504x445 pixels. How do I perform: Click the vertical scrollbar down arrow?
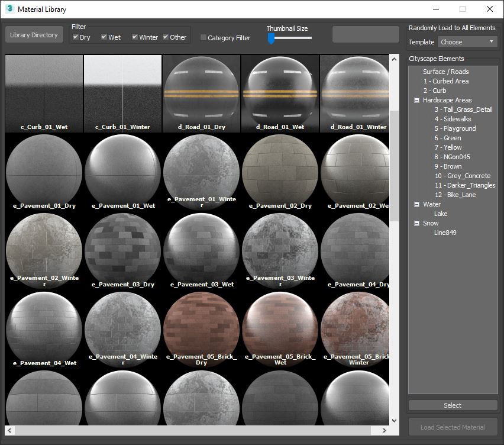(395, 421)
